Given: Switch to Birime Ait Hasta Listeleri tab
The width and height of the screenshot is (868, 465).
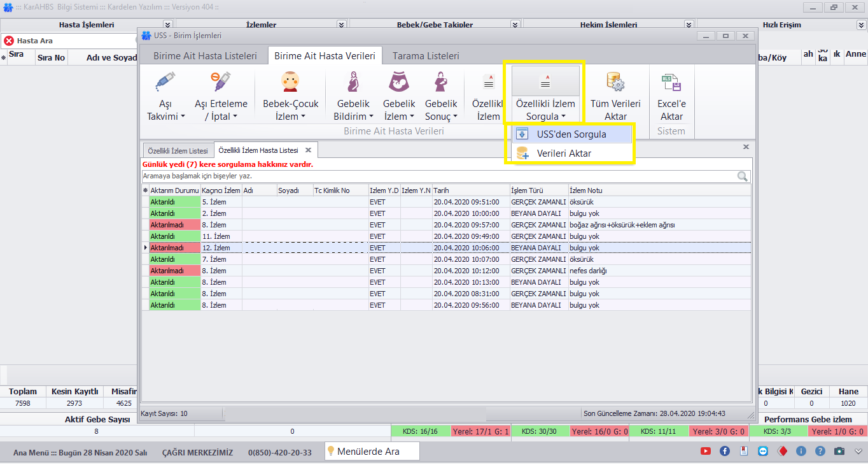Looking at the screenshot, I should pos(205,56).
